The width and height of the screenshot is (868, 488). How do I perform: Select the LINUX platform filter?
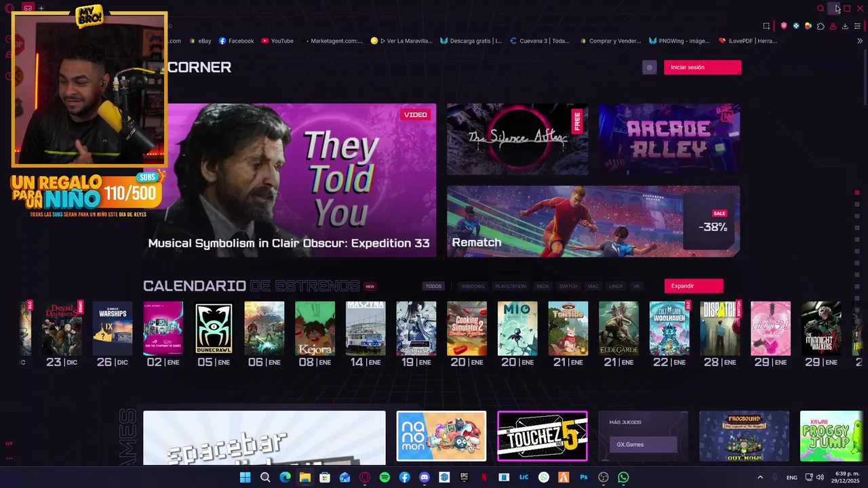point(616,286)
